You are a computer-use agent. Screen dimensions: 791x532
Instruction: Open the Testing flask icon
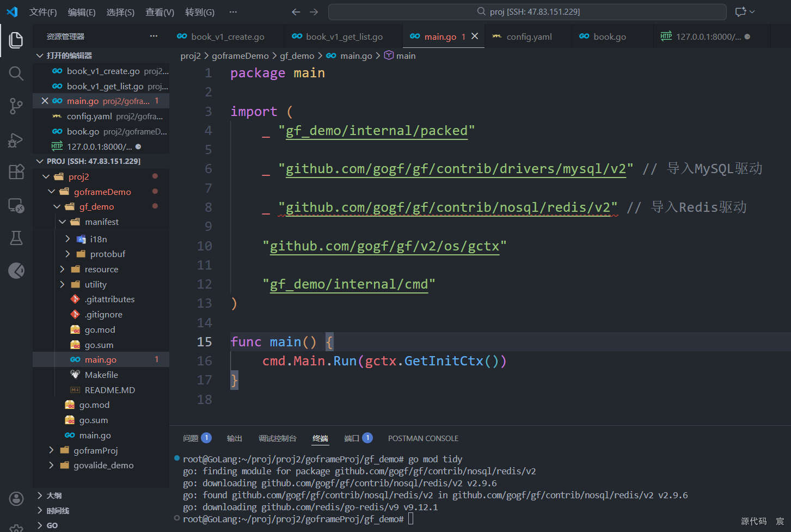click(16, 238)
